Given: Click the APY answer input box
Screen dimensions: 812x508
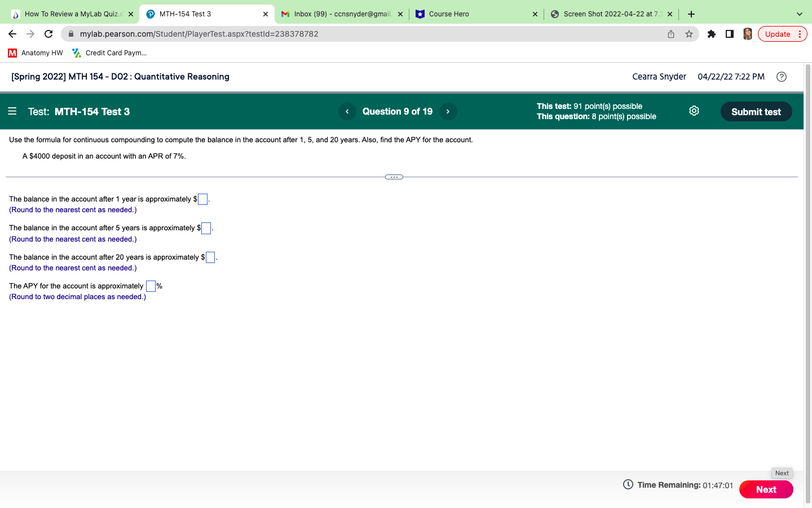Looking at the screenshot, I should [x=151, y=286].
